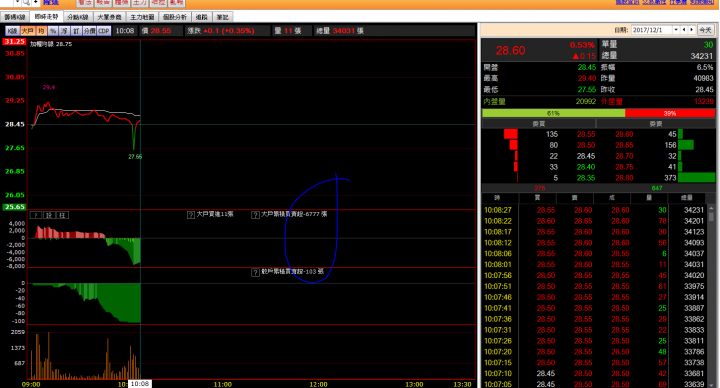Click bid price 28.35 in order book
The width and height of the screenshot is (720, 388).
pos(586,178)
